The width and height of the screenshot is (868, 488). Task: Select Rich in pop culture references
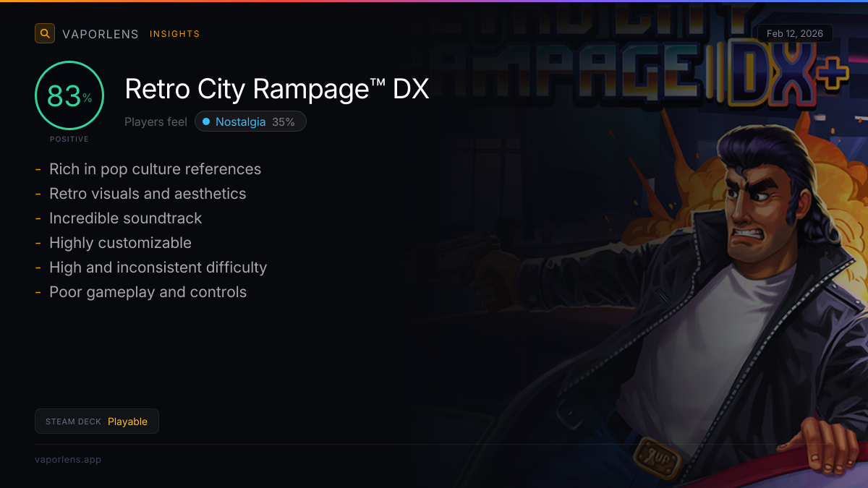pyautogui.click(x=155, y=169)
